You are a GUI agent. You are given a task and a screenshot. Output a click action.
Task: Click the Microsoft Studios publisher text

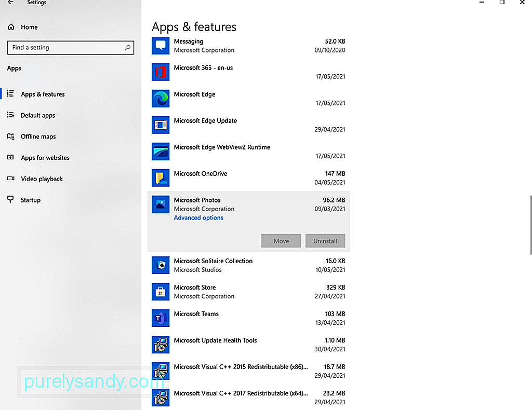tap(198, 270)
